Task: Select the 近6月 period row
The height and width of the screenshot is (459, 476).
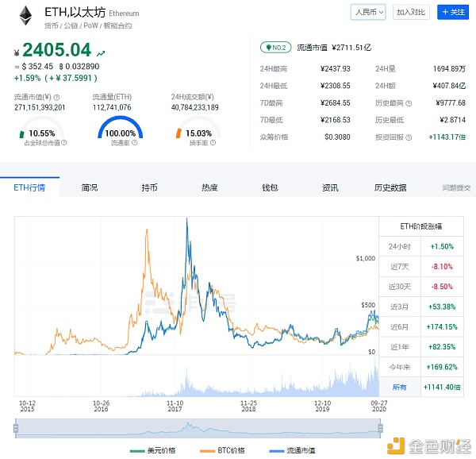Action: [421, 326]
